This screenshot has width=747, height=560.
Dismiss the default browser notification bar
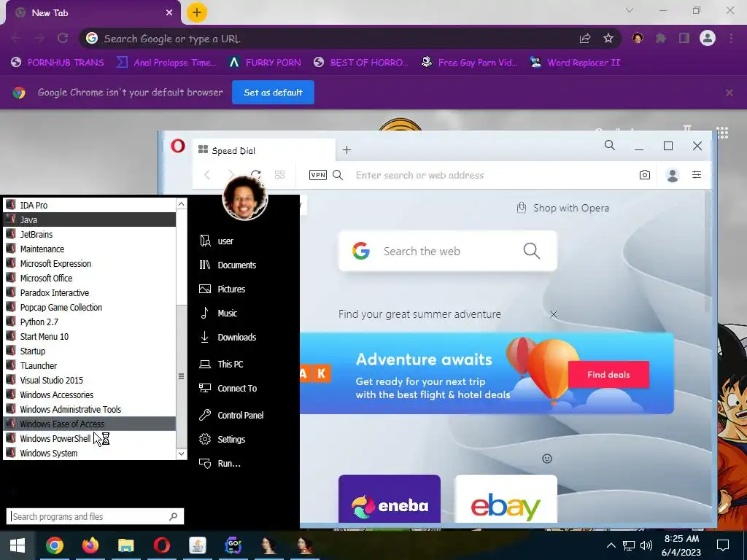point(729,93)
